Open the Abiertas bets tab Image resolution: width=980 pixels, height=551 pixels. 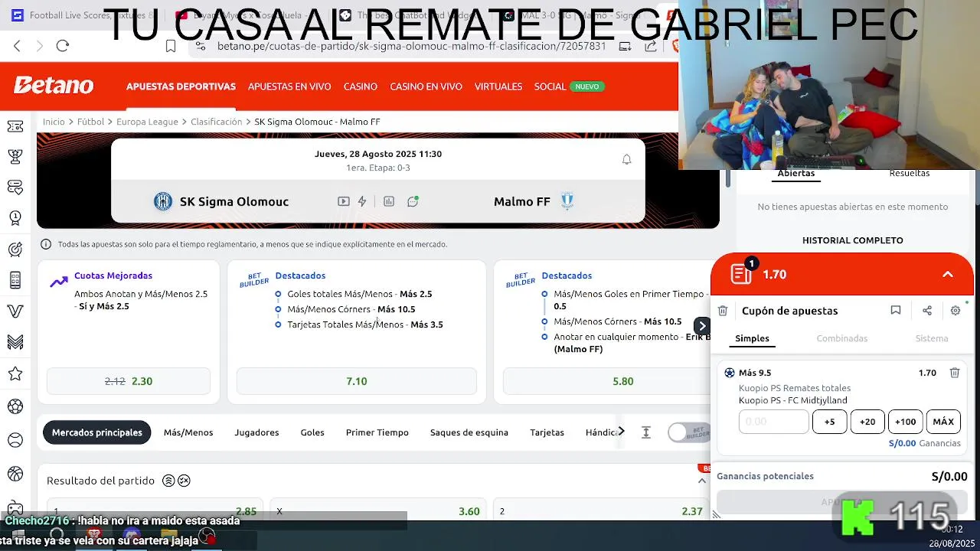796,174
